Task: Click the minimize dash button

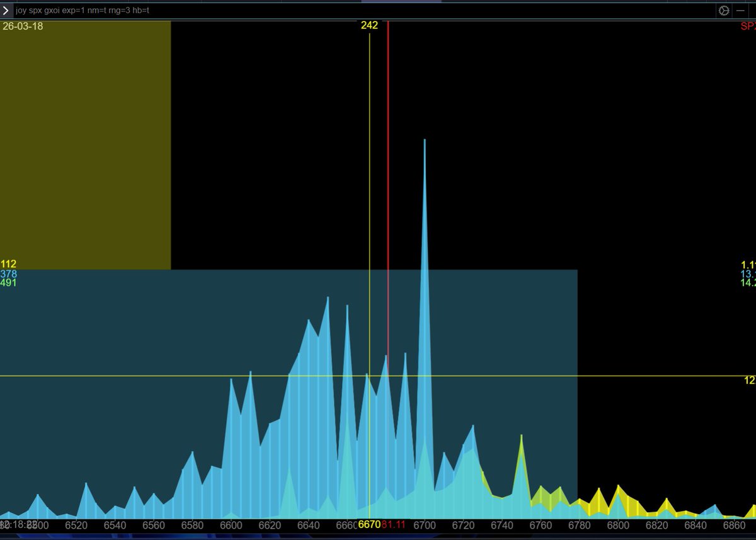Action: pos(740,11)
